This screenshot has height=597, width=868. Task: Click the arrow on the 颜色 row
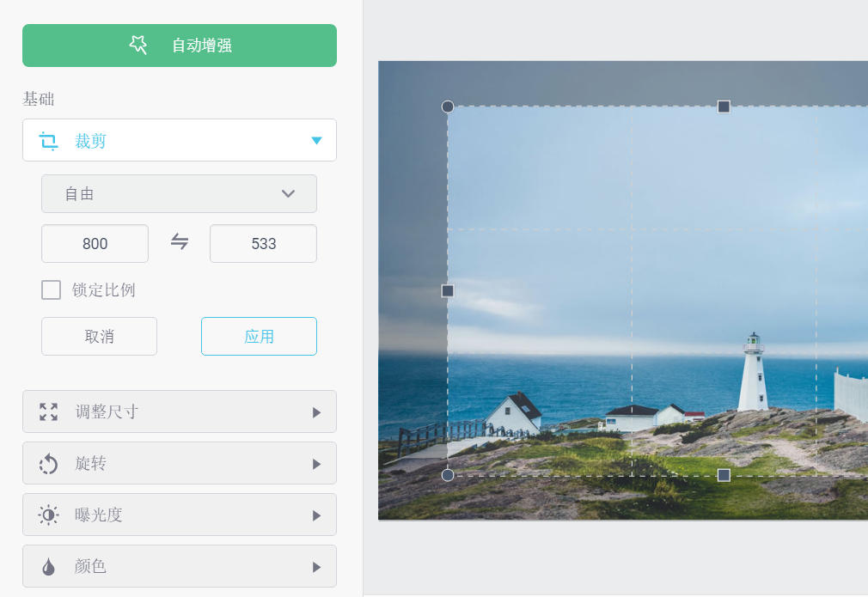[316, 567]
